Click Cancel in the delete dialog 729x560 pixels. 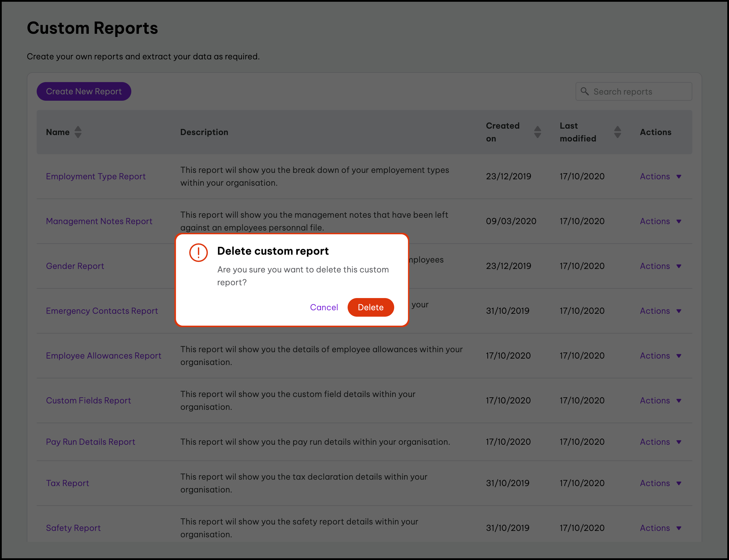(x=324, y=307)
